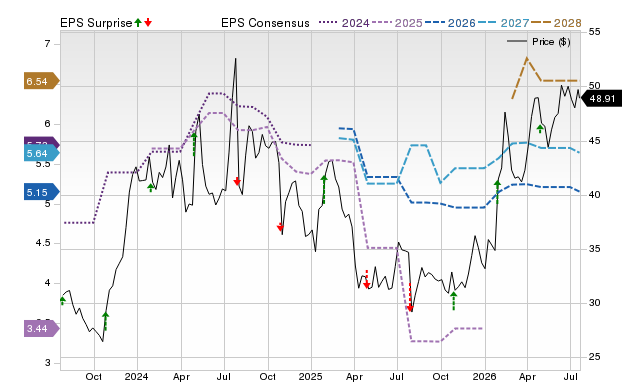The width and height of the screenshot is (640, 382).
Task: Click the EPS Consensus legend label
Action: pos(265,23)
